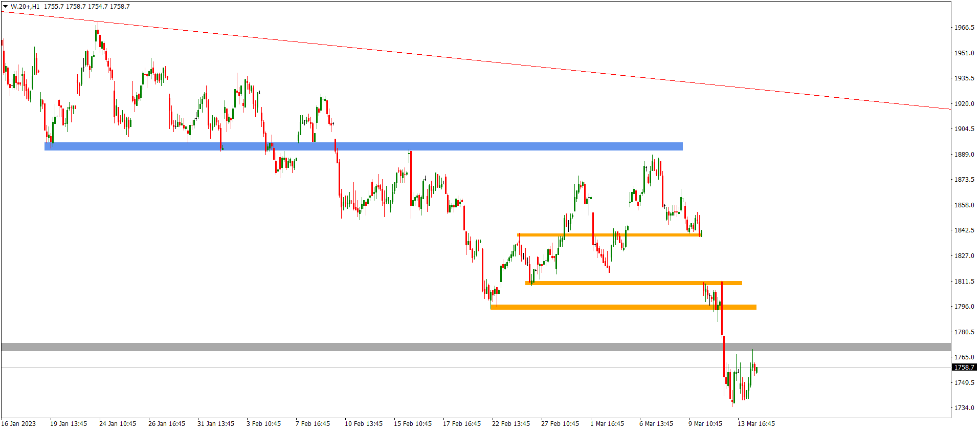The width and height of the screenshot is (980, 430).
Task: Select the W.20+,H1 symbol label
Action: [x=25, y=7]
